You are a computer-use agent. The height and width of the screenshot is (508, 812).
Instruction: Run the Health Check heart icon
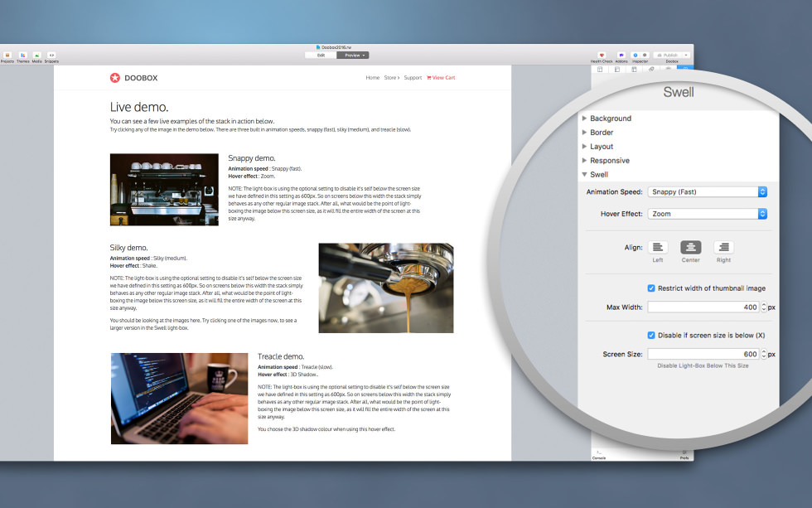602,55
